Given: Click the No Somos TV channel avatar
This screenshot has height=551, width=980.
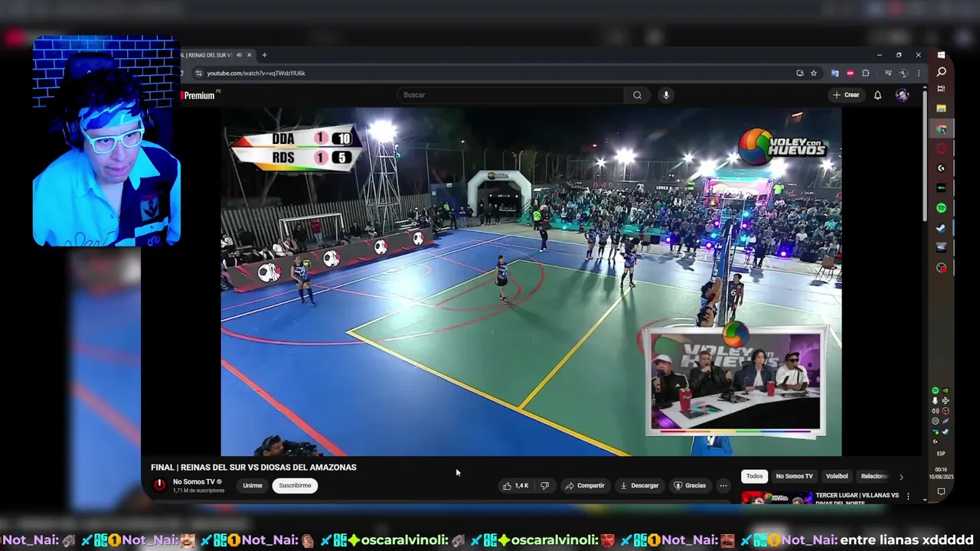Looking at the screenshot, I should coord(159,484).
